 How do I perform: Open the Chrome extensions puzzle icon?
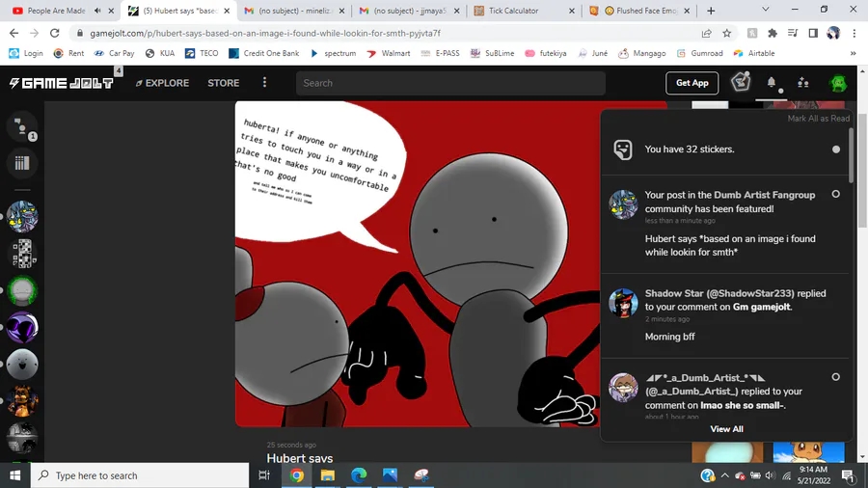(x=773, y=33)
